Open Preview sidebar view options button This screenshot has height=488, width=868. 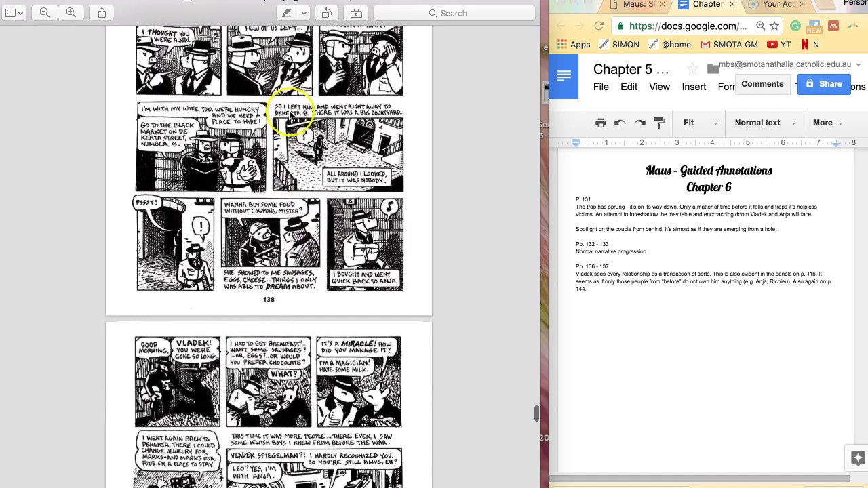[14, 13]
